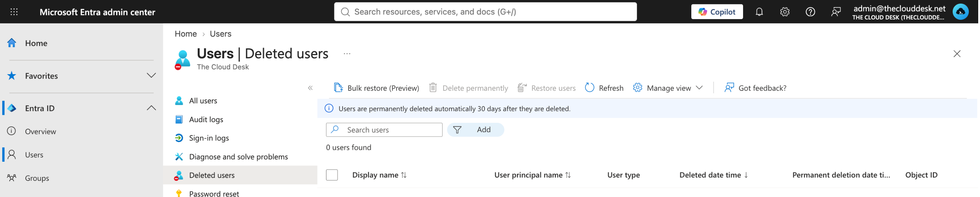Collapse the resource menu with double chevron
This screenshot has width=980, height=197.
tap(311, 88)
